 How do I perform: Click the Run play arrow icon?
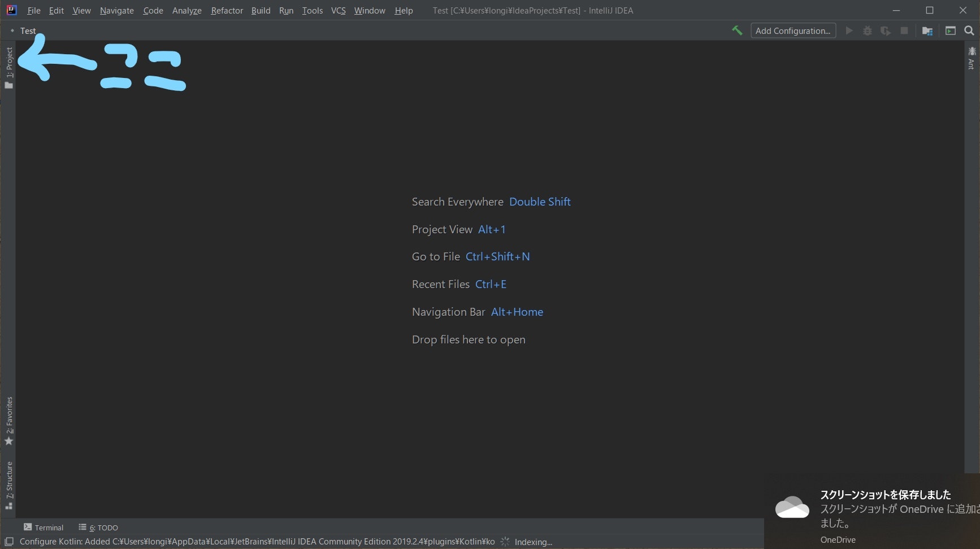pyautogui.click(x=849, y=30)
